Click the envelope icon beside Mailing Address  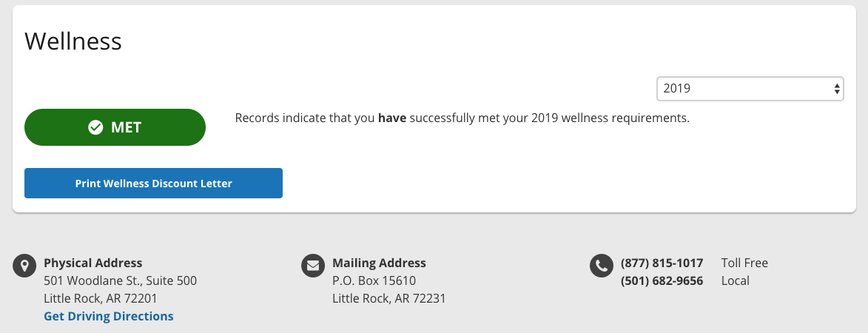pyautogui.click(x=313, y=266)
